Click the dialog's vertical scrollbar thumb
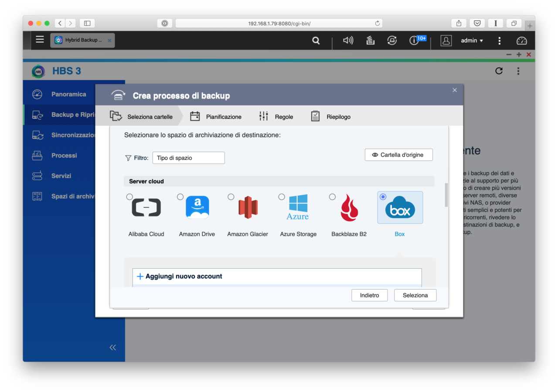Image resolution: width=558 pixels, height=392 pixels. coord(446,195)
